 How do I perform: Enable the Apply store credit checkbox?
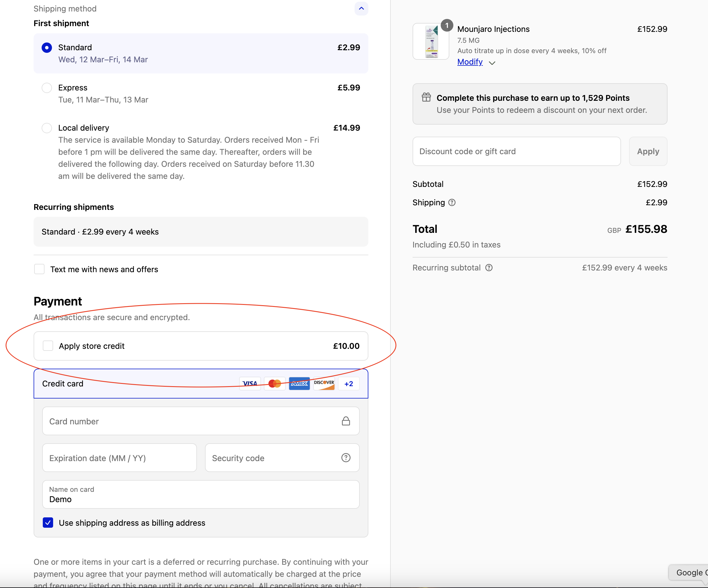point(48,346)
